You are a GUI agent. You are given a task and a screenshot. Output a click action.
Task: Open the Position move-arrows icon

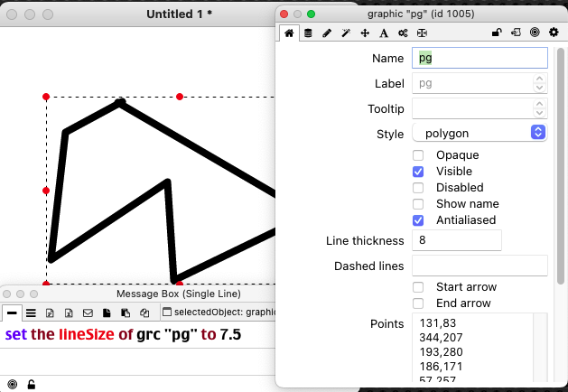pyautogui.click(x=365, y=33)
